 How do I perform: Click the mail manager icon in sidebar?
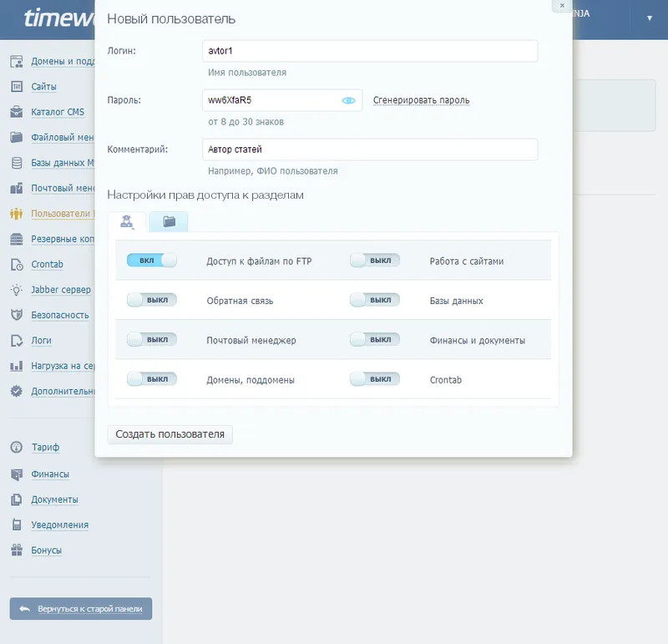click(x=16, y=188)
